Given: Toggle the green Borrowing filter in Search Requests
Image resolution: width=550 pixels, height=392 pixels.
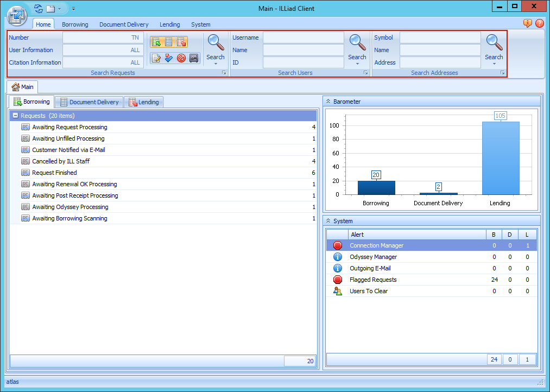Looking at the screenshot, I should pos(156,42).
